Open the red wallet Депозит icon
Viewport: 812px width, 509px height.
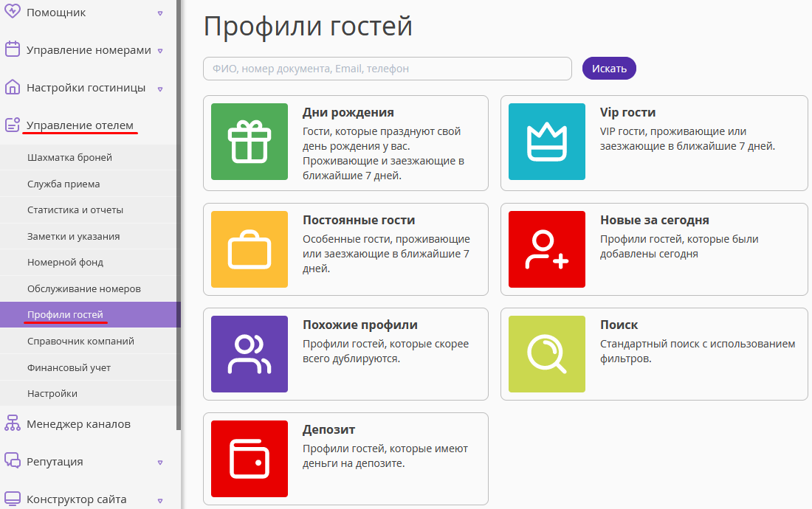pos(249,459)
